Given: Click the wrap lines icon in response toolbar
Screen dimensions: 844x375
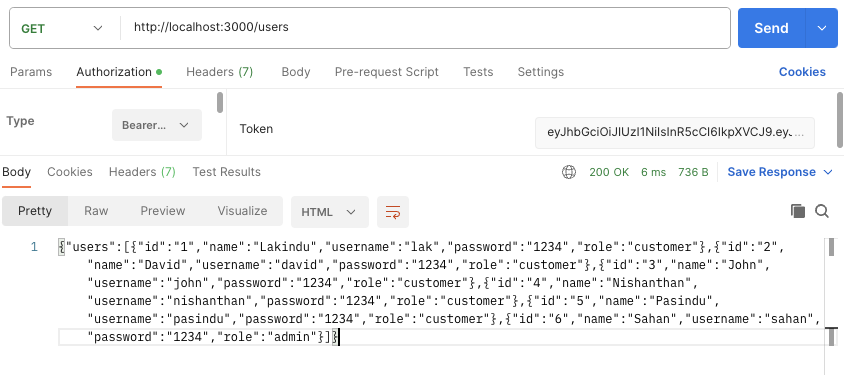Looking at the screenshot, I should point(393,212).
